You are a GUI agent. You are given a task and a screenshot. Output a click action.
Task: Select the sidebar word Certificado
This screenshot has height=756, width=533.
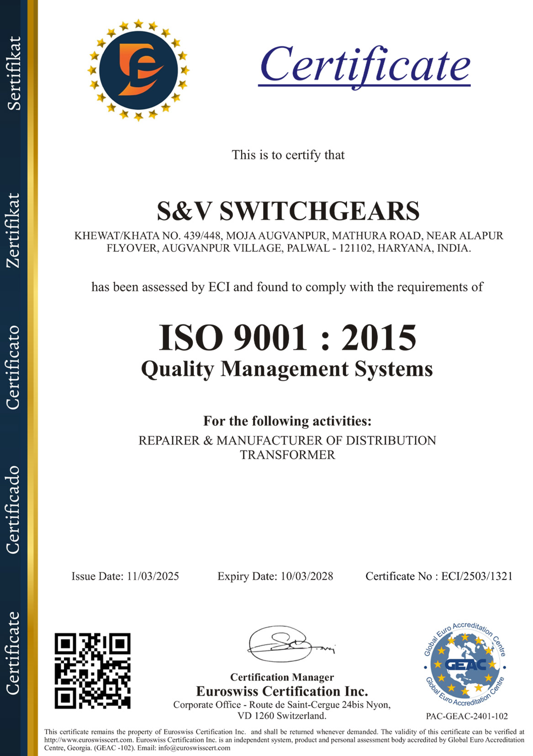click(14, 510)
